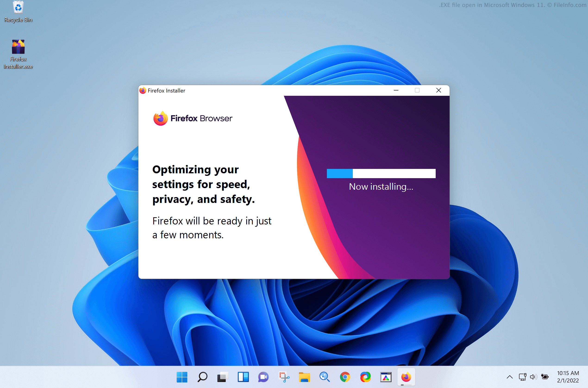Open the Magnifier app in taskbar
588x388 pixels.
(325, 377)
